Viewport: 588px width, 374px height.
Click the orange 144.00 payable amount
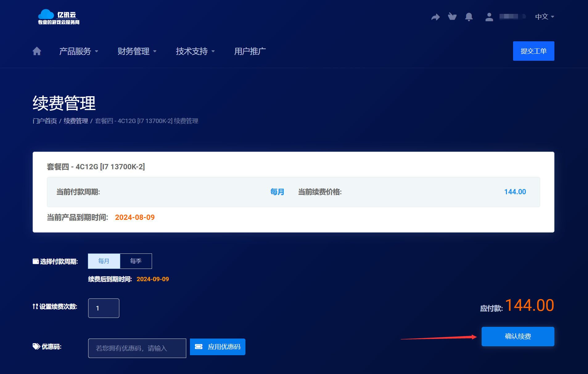529,305
